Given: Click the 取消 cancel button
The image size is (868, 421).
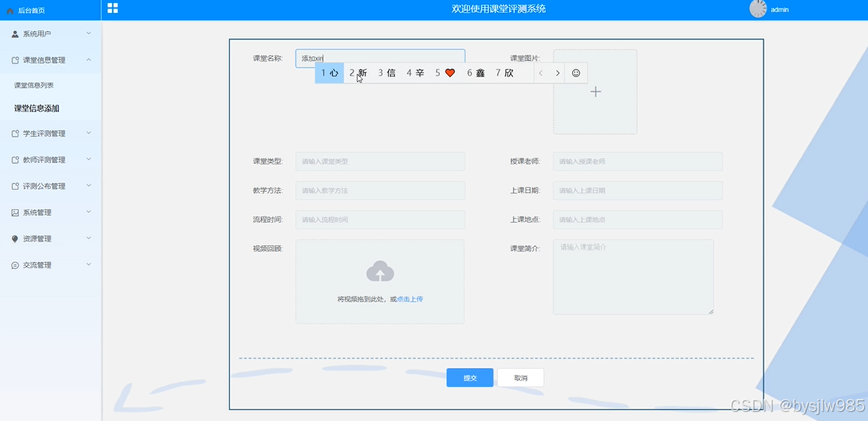Looking at the screenshot, I should tap(521, 378).
